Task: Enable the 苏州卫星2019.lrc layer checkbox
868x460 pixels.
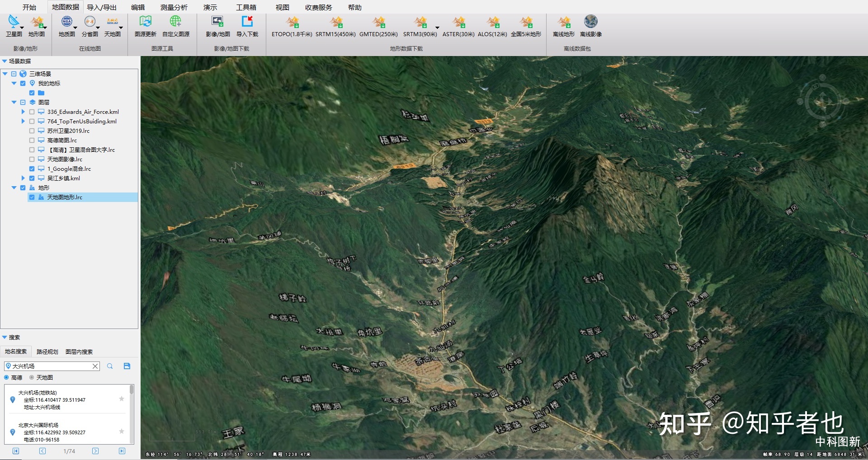Action: pyautogui.click(x=32, y=131)
